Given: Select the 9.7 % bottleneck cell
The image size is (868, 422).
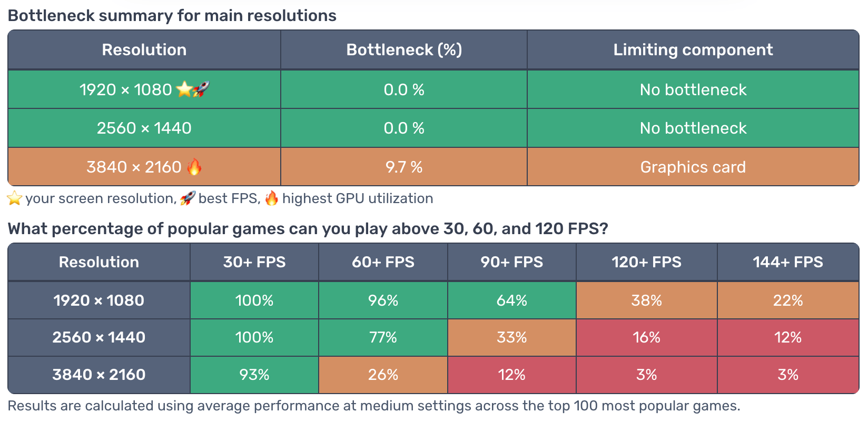Looking at the screenshot, I should click(x=404, y=167).
